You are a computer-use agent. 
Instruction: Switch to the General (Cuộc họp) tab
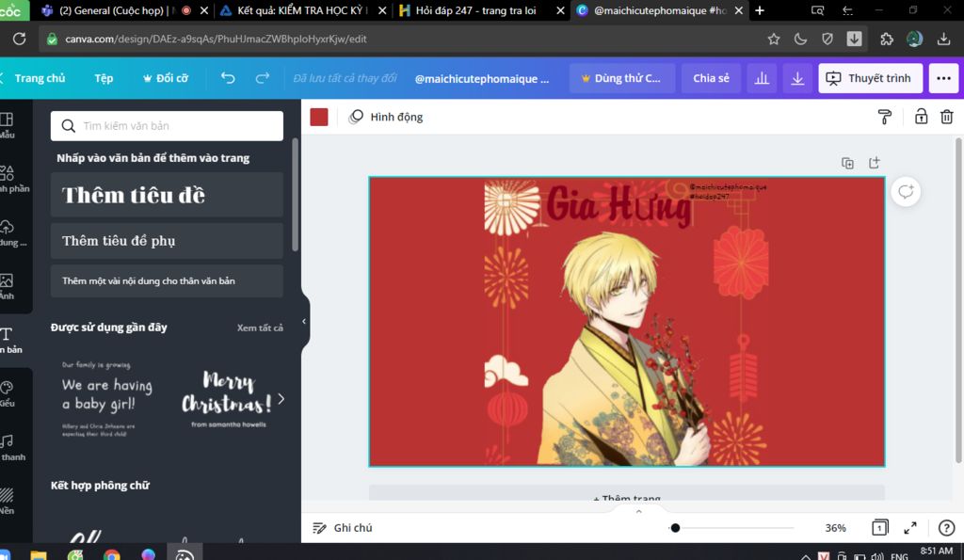(x=125, y=10)
